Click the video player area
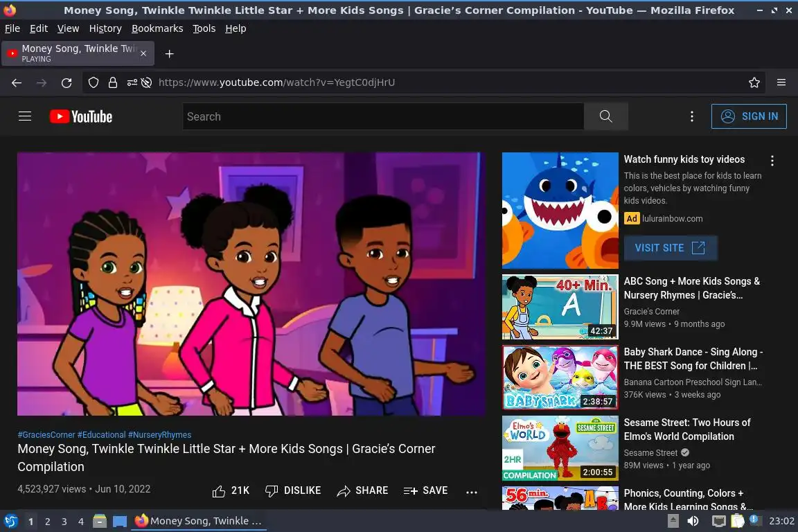 (x=251, y=284)
